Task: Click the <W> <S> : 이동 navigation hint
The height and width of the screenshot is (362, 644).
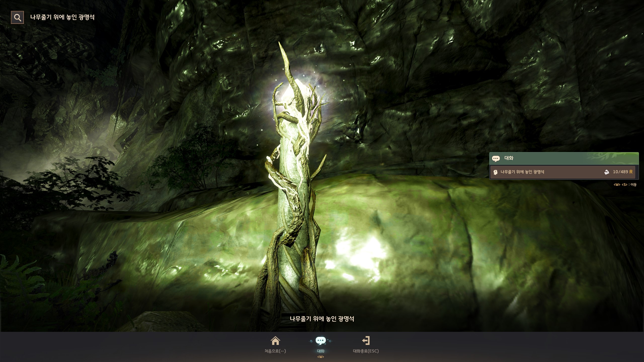Action: tap(625, 185)
